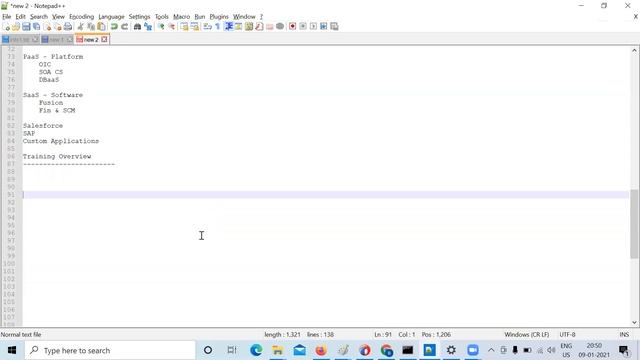Open File Explorer from taskbar
640x360 pixels.
point(278,350)
